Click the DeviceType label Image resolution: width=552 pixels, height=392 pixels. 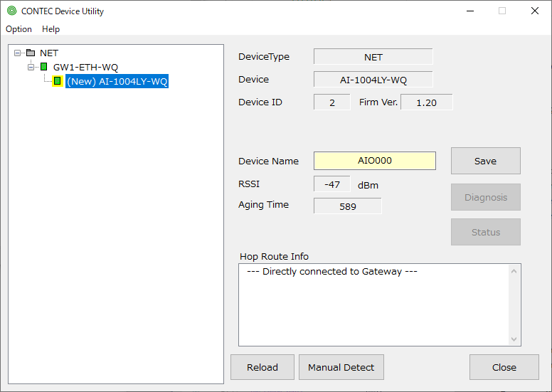[264, 57]
